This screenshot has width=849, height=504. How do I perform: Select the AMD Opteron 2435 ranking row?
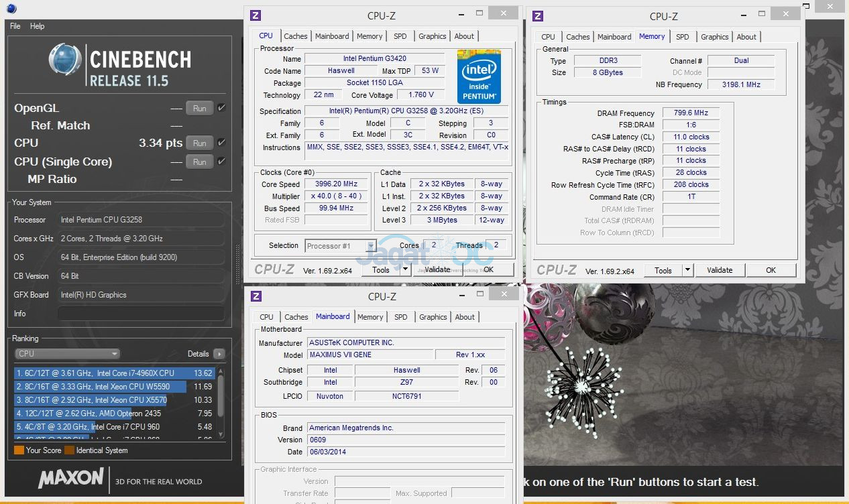[x=114, y=414]
